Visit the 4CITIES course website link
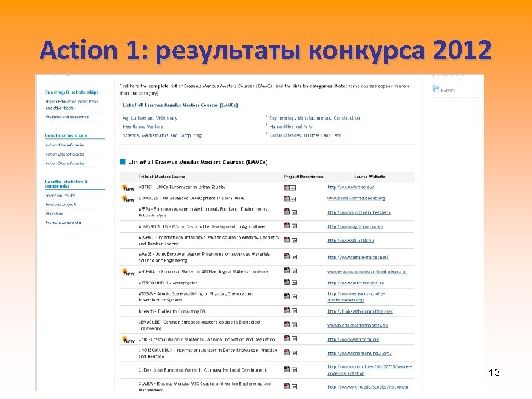The image size is (532, 399). (351, 187)
